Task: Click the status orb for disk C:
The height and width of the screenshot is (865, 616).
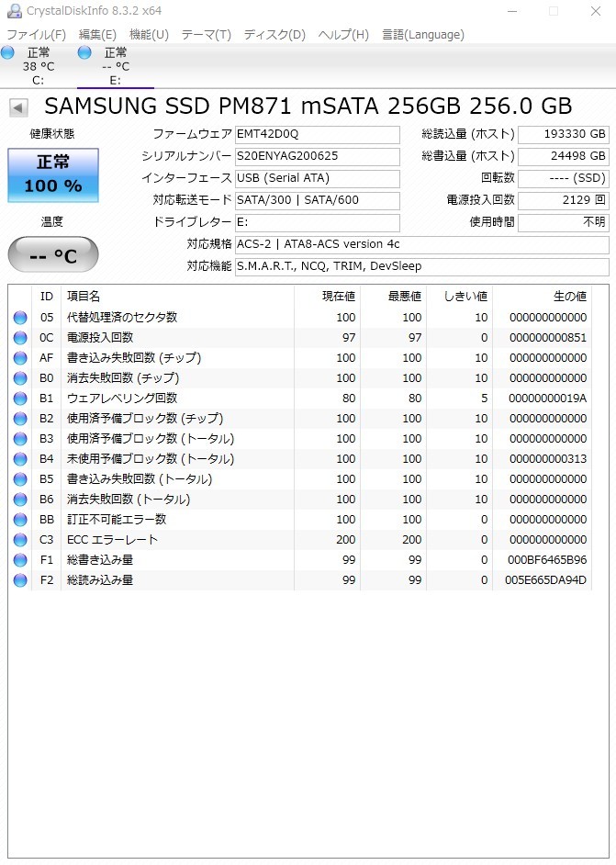Action: coord(7,53)
